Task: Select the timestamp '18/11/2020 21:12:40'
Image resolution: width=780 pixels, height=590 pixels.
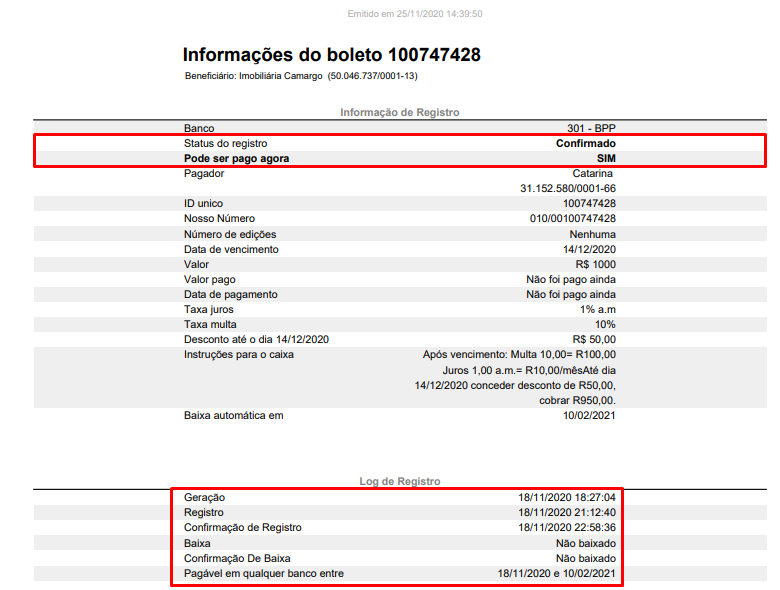Action: pos(567,512)
